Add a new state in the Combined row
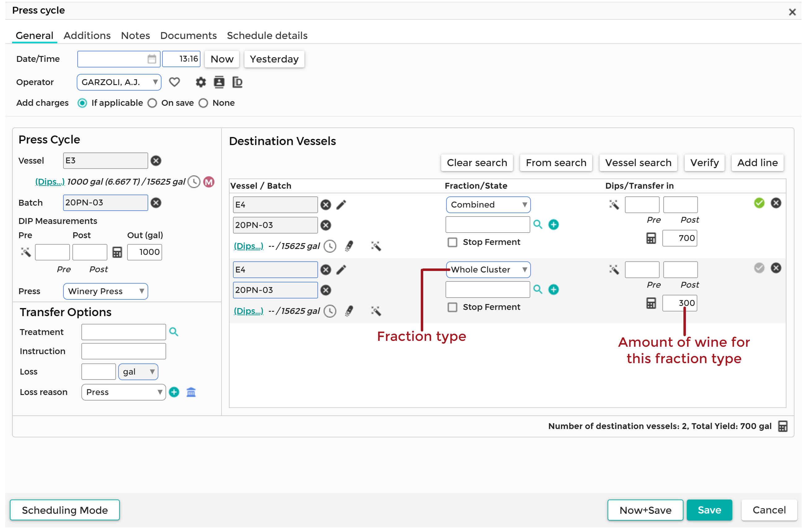 [x=554, y=225]
